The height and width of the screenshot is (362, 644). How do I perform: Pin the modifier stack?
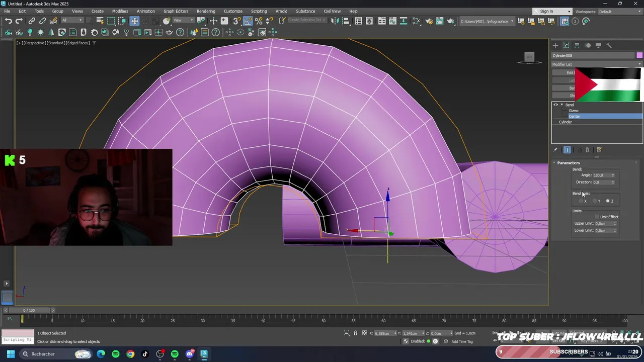(x=555, y=150)
